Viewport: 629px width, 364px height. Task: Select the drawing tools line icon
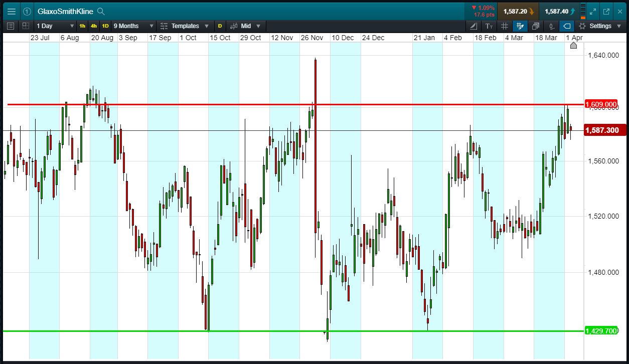coord(474,26)
